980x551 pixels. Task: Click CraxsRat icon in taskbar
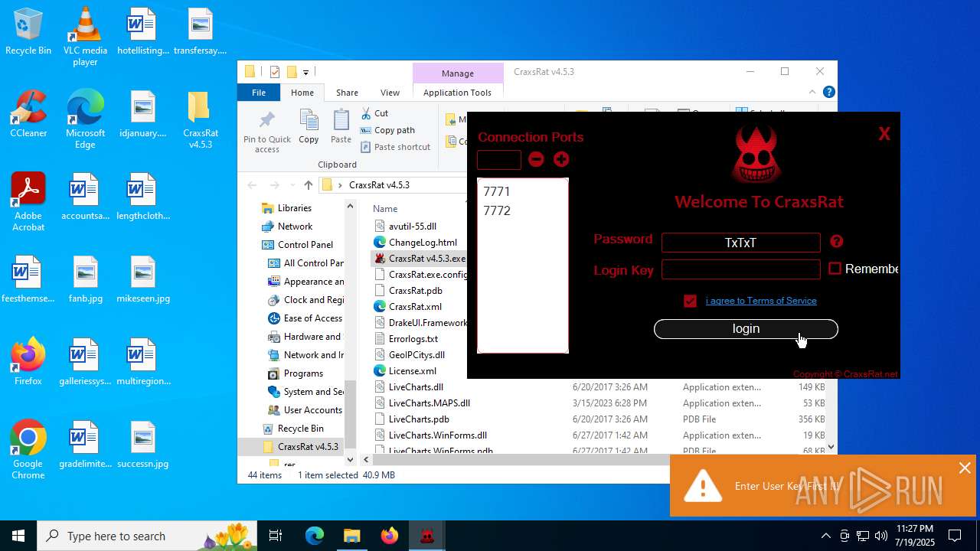[426, 536]
